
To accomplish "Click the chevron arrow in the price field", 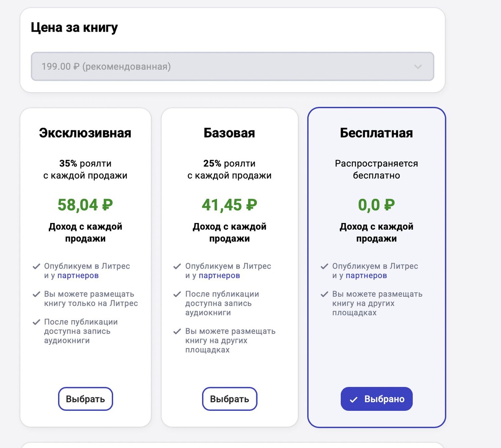I will [x=417, y=67].
